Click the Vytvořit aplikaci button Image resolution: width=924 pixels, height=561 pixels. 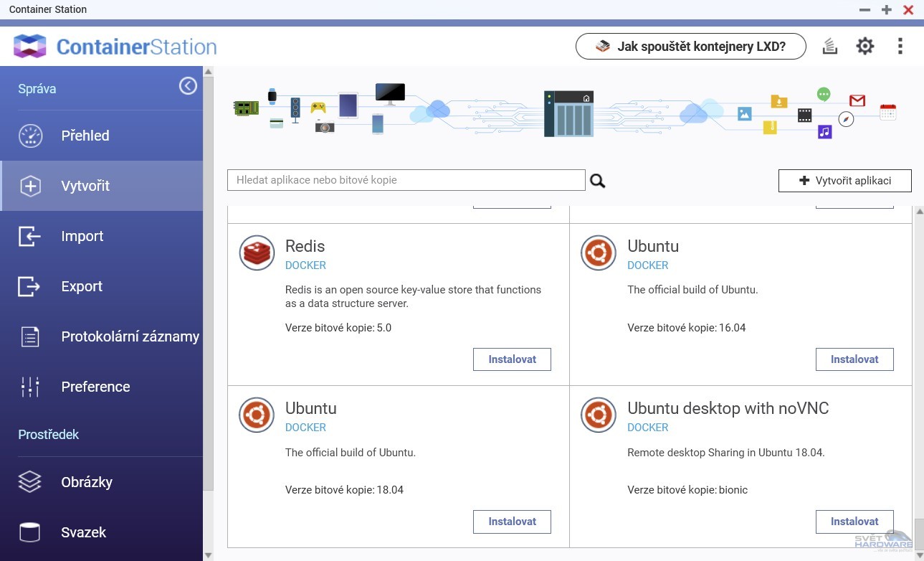844,180
